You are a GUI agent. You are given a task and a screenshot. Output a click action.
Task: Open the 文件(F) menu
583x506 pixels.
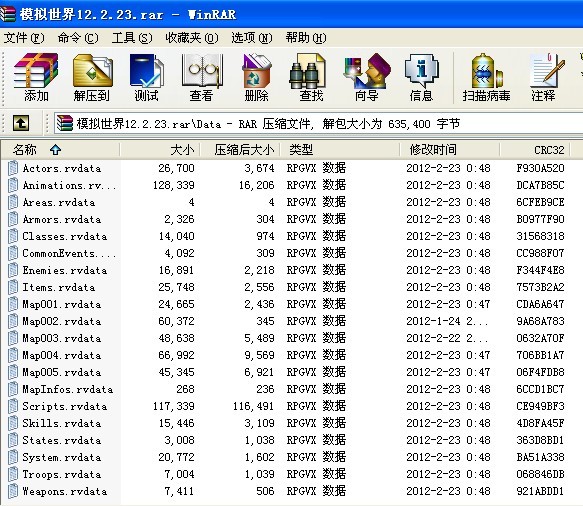pyautogui.click(x=24, y=38)
